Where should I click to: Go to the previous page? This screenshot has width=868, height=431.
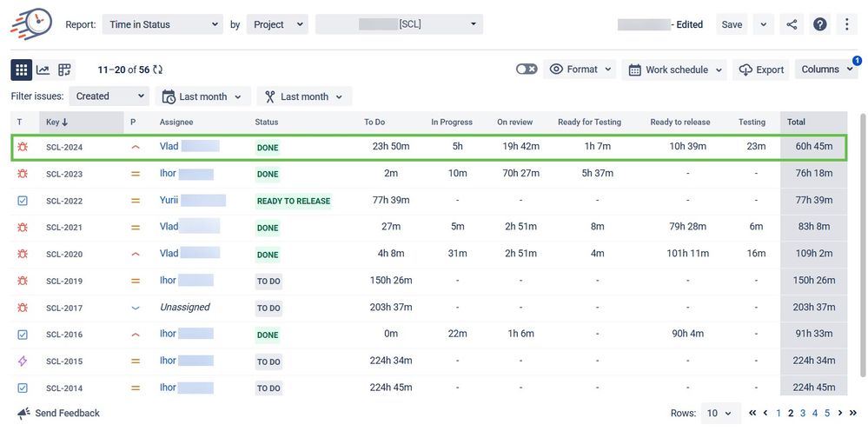[765, 413]
